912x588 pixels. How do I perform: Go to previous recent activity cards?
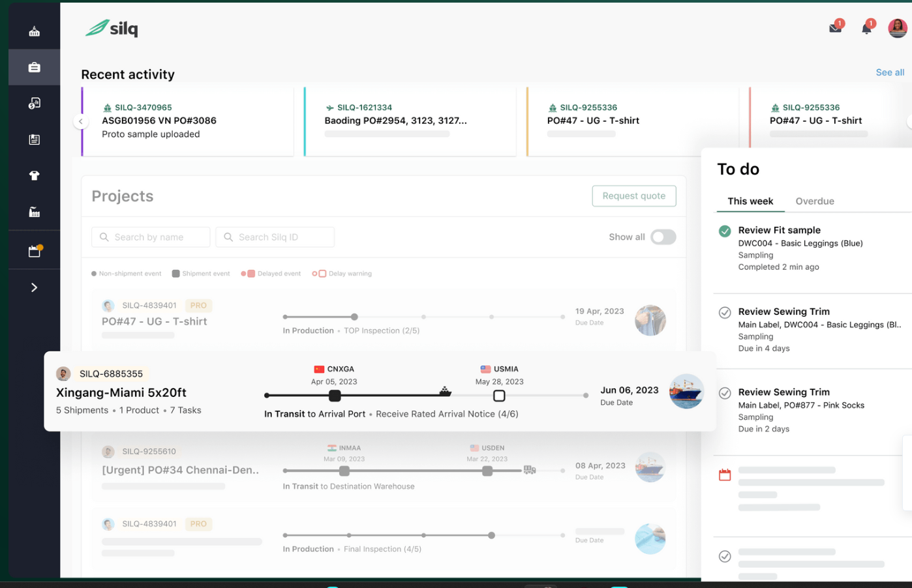81,121
